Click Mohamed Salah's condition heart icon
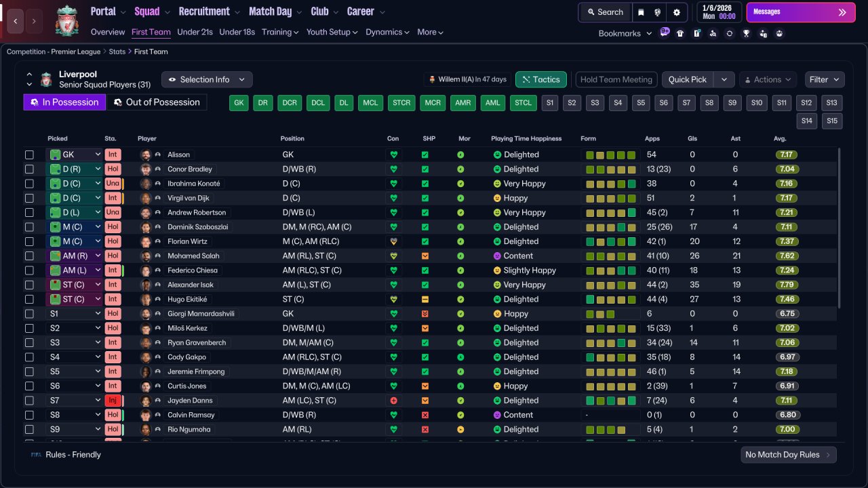The width and height of the screenshot is (868, 488). click(x=393, y=256)
